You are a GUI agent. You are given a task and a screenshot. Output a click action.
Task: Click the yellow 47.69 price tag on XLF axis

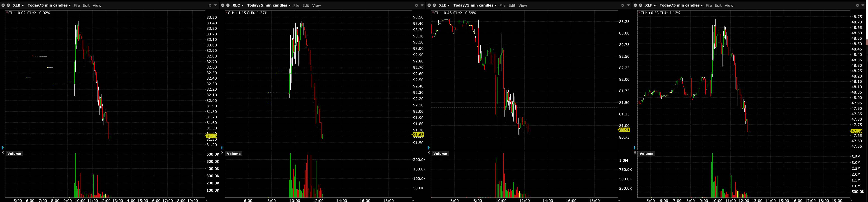tap(856, 131)
